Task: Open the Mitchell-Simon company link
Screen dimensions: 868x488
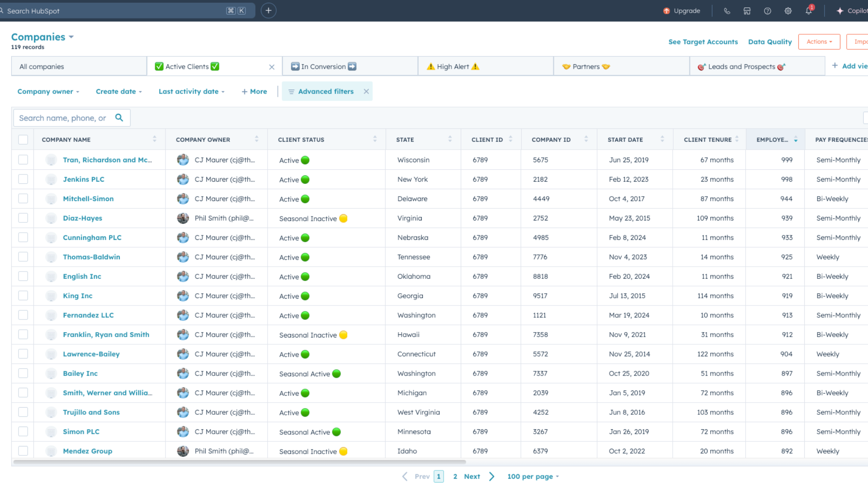Action: pos(88,199)
